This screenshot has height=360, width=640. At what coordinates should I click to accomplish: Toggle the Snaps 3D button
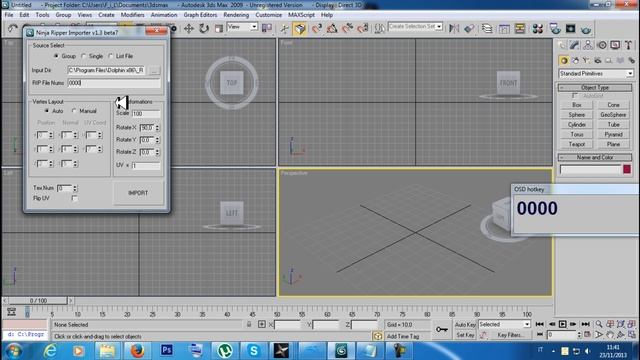pyautogui.click(x=316, y=28)
